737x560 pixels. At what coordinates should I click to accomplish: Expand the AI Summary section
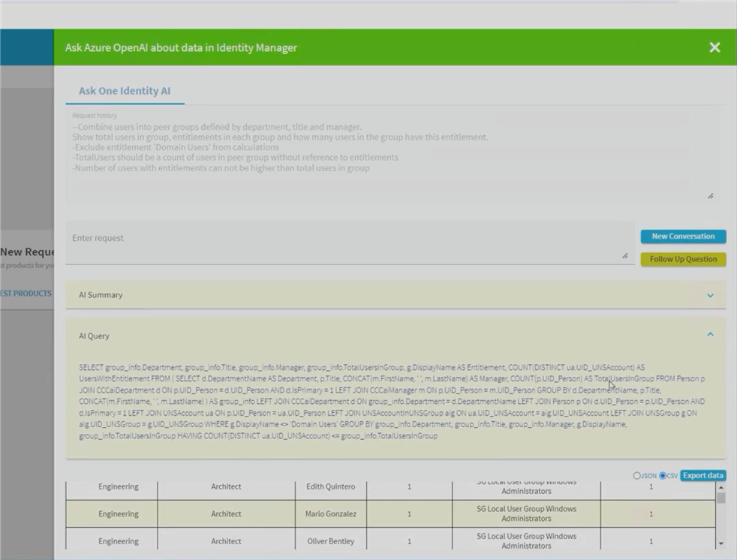[710, 295]
